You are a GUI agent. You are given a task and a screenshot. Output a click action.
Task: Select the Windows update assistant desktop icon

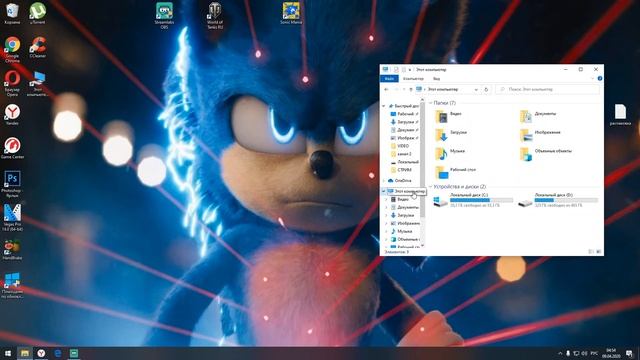point(12,285)
